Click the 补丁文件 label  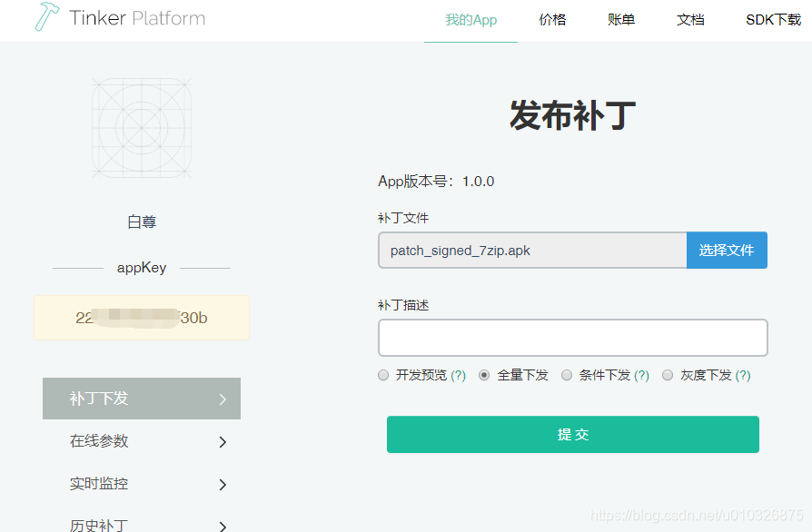(x=403, y=218)
